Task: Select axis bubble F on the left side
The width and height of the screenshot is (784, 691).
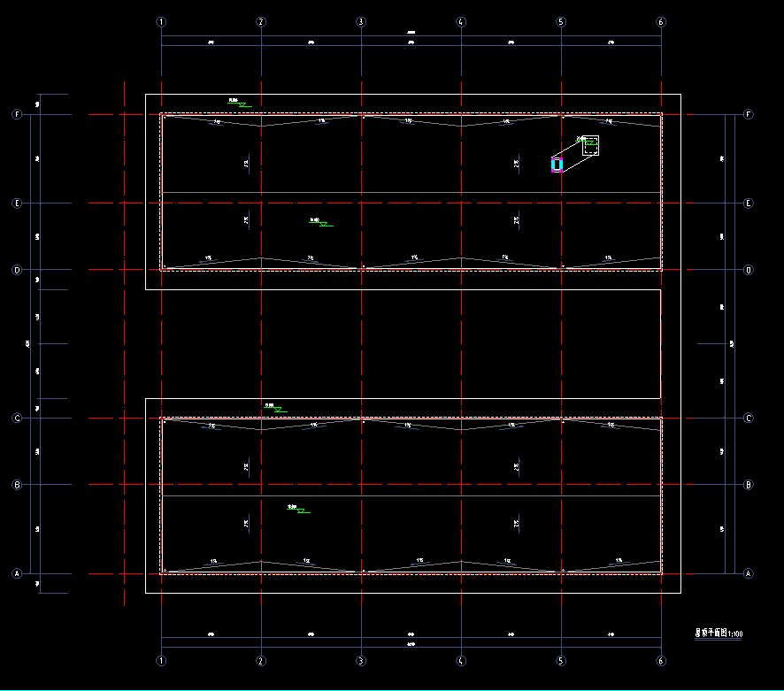Action: (x=16, y=115)
